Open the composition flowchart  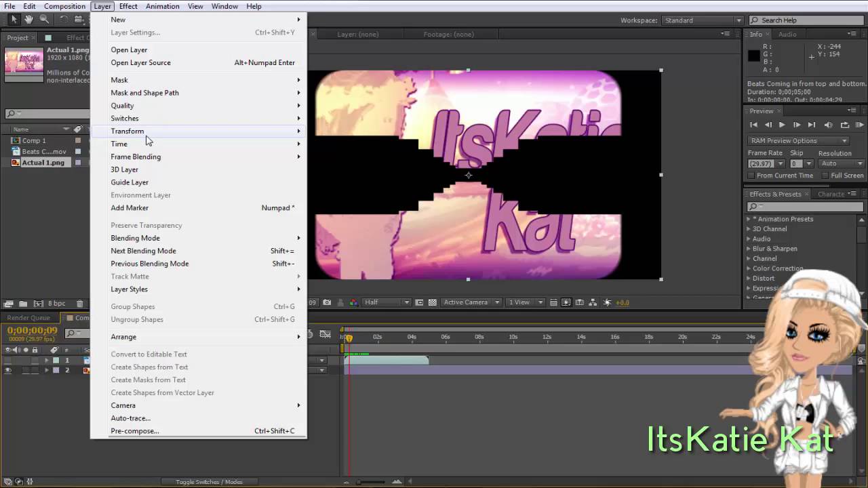[x=593, y=302]
